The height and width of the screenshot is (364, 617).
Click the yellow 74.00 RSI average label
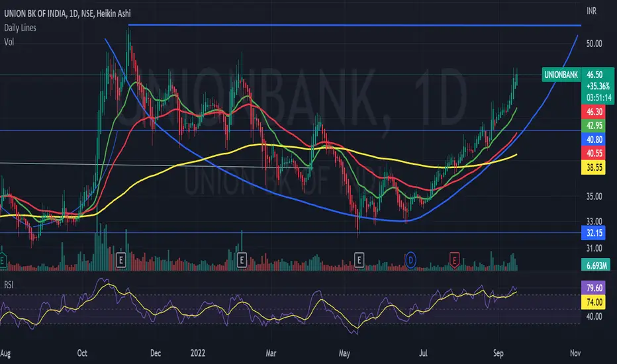[x=594, y=302]
